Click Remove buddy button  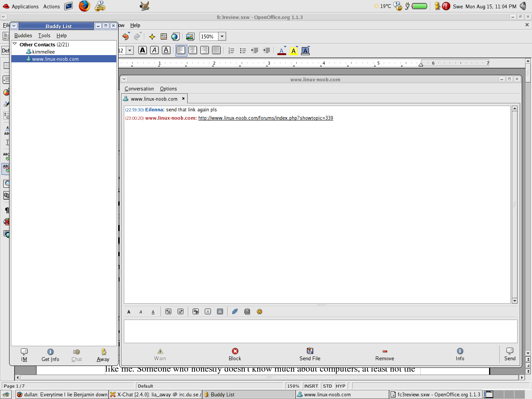click(x=385, y=354)
